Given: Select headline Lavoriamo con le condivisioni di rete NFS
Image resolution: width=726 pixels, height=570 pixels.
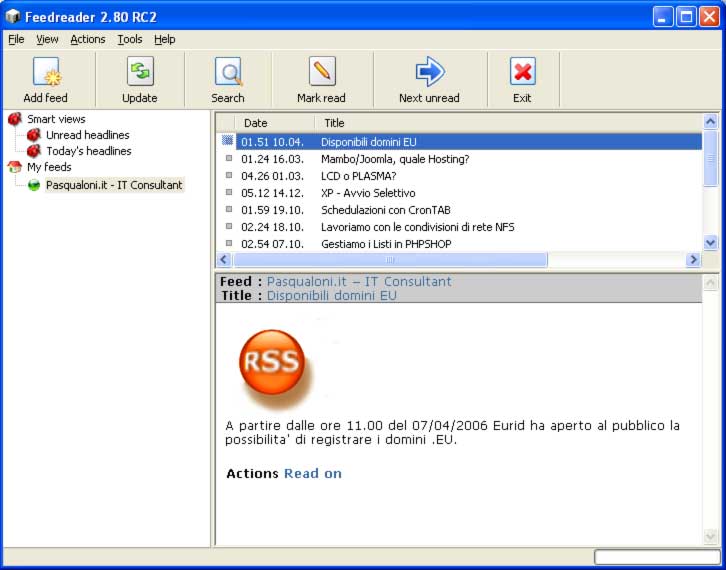Looking at the screenshot, I should point(418,227).
